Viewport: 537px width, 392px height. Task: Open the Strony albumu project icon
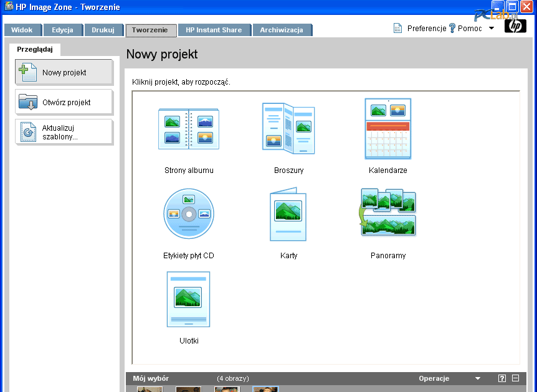pyautogui.click(x=188, y=129)
